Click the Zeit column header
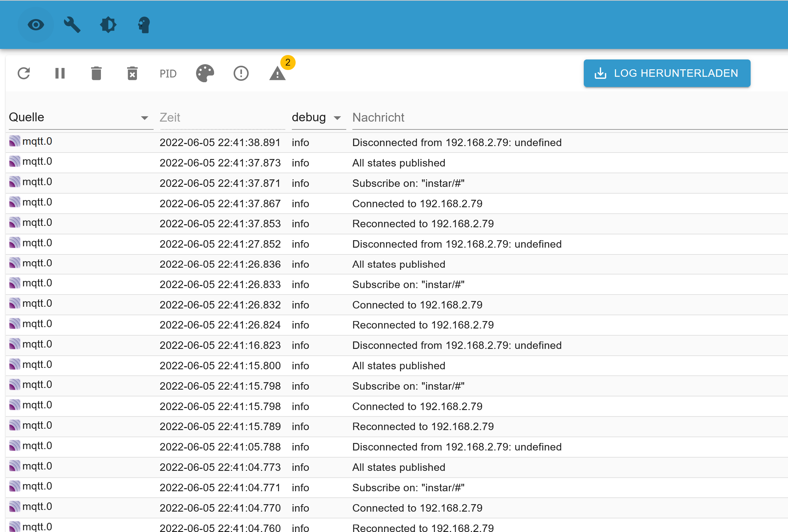This screenshot has height=532, width=788. pyautogui.click(x=170, y=118)
